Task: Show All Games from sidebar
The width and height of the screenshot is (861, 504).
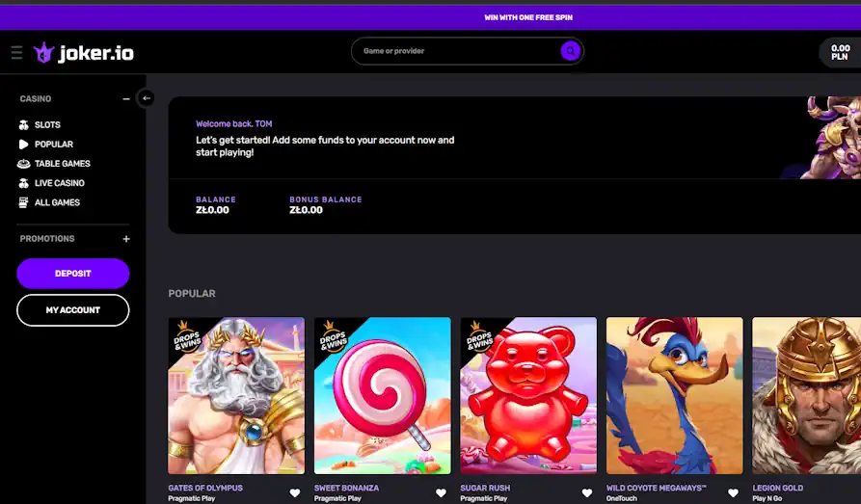Action: coord(57,202)
